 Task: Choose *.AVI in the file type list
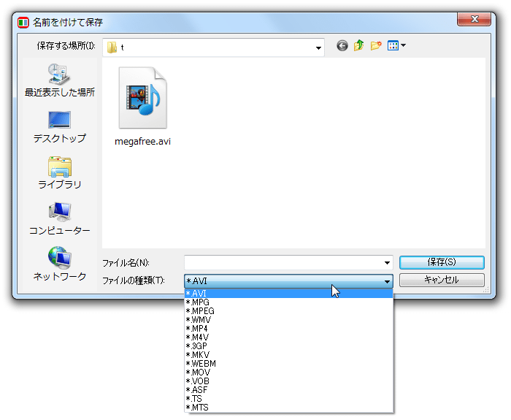pyautogui.click(x=289, y=294)
